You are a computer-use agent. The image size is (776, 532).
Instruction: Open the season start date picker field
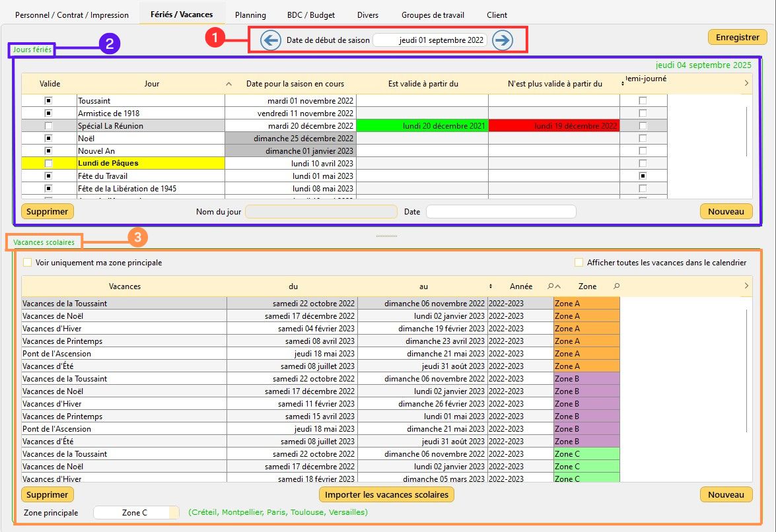tap(430, 40)
